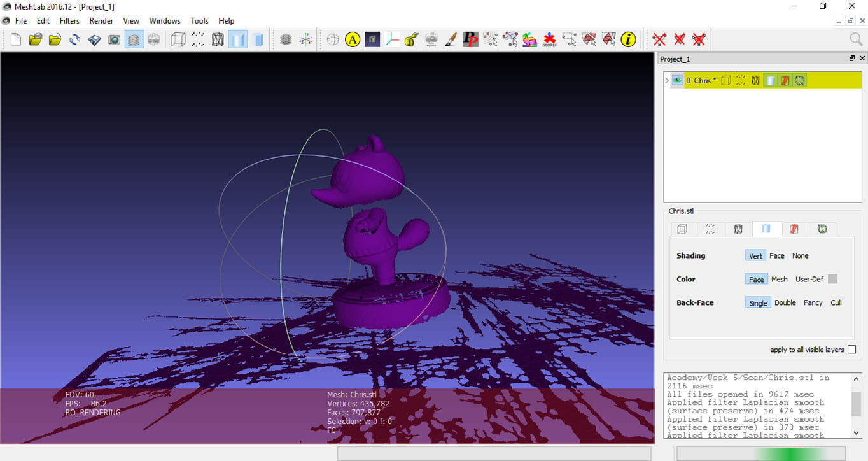Image resolution: width=868 pixels, height=461 pixels.
Task: Open the Help menu
Action: pyautogui.click(x=227, y=21)
